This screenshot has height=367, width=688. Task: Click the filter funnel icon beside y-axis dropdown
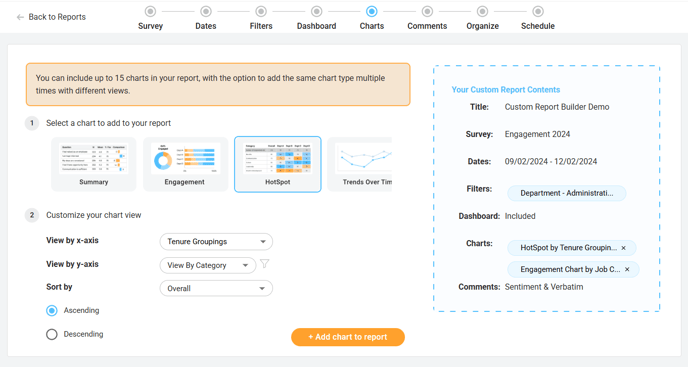pyautogui.click(x=265, y=264)
